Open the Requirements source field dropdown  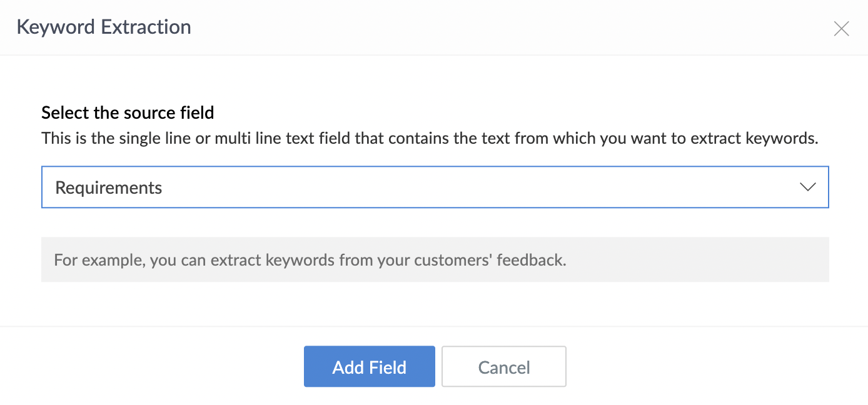pyautogui.click(x=435, y=187)
